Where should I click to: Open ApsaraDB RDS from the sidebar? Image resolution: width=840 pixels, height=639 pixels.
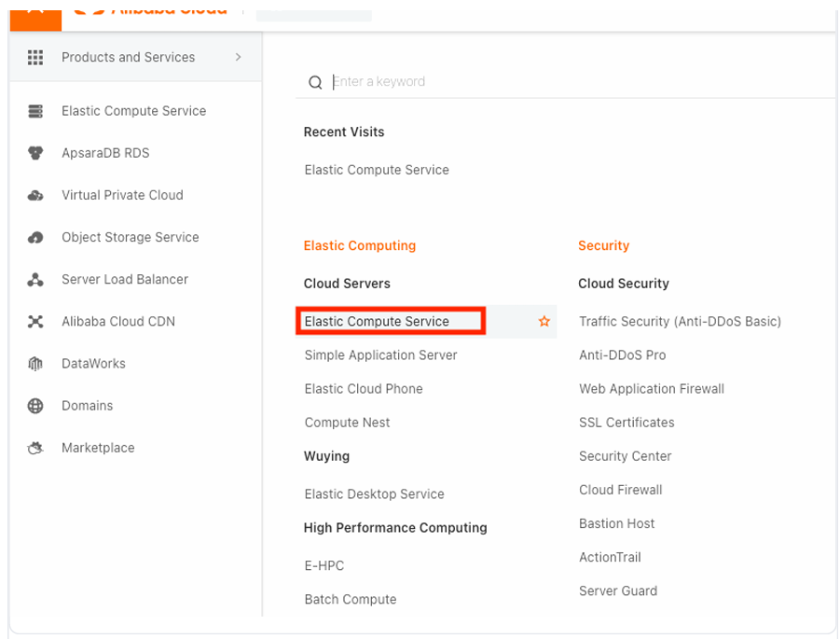click(105, 153)
